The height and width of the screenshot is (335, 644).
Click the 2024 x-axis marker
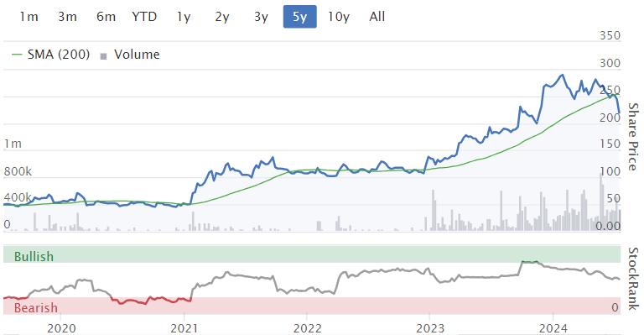(x=553, y=328)
